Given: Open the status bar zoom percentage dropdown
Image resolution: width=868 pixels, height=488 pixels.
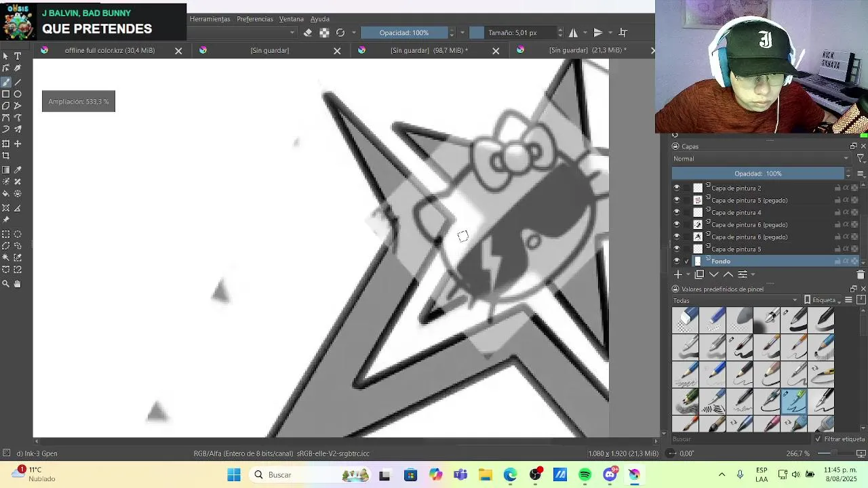Looking at the screenshot, I should pyautogui.click(x=797, y=453).
